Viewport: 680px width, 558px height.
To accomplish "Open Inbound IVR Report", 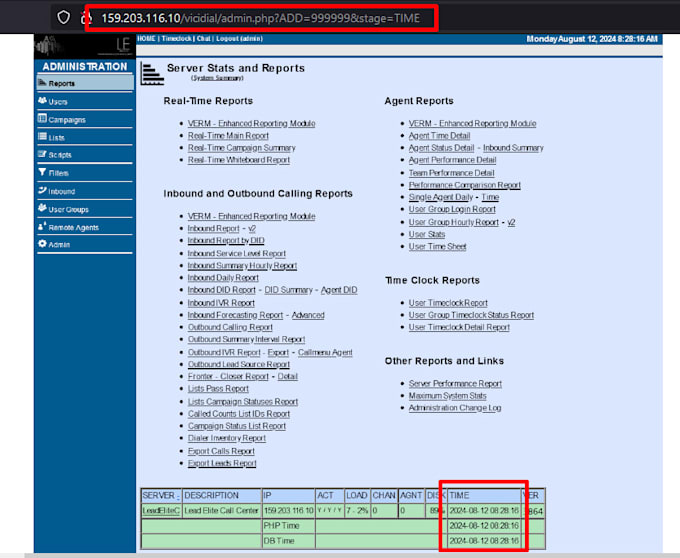I will (221, 303).
